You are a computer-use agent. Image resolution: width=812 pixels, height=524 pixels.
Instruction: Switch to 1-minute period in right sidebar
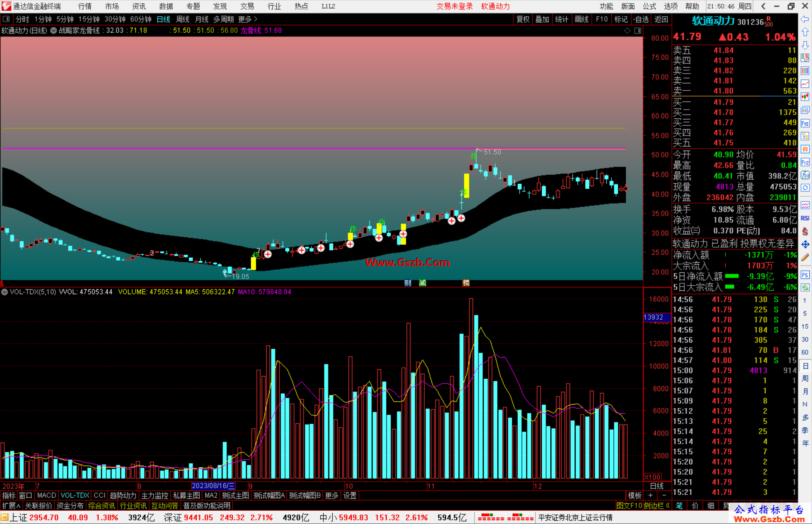(805, 301)
